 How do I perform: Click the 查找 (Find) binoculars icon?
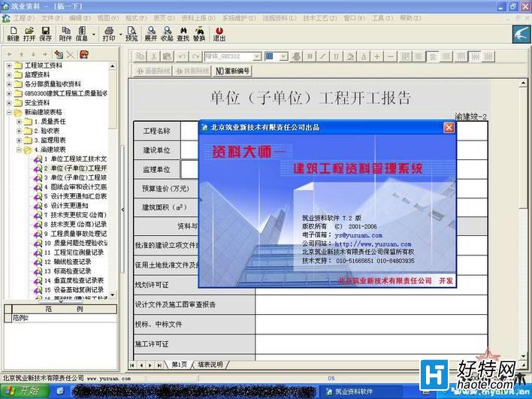(183, 34)
